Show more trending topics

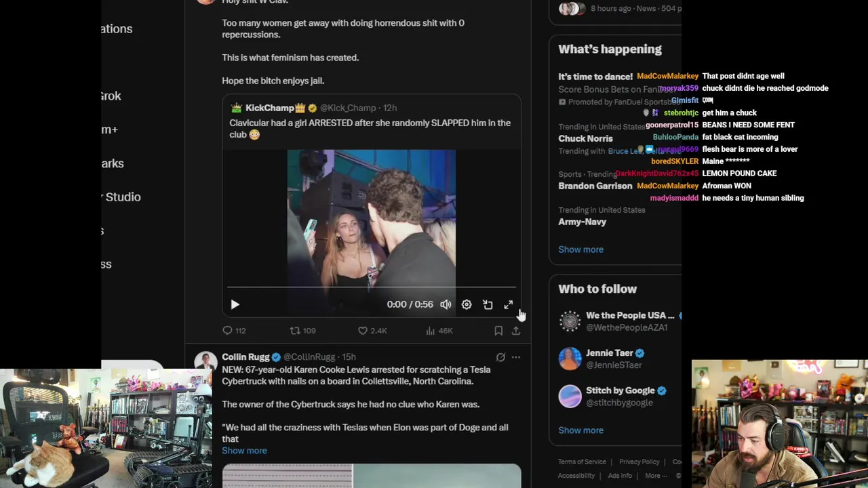(x=580, y=249)
